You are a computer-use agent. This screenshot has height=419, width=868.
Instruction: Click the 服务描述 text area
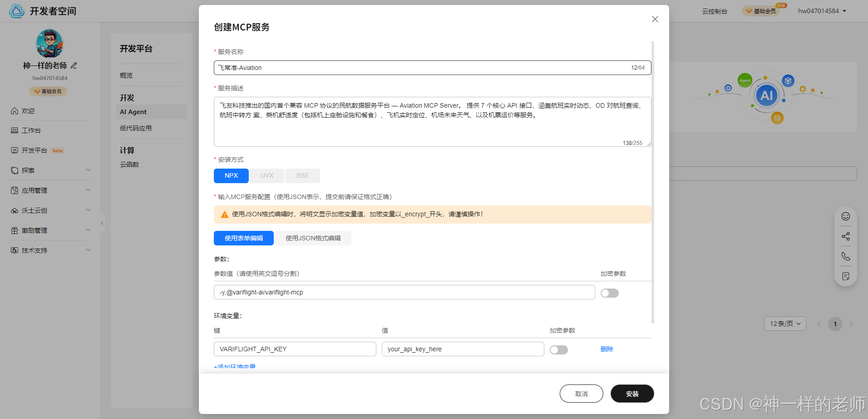click(433, 122)
